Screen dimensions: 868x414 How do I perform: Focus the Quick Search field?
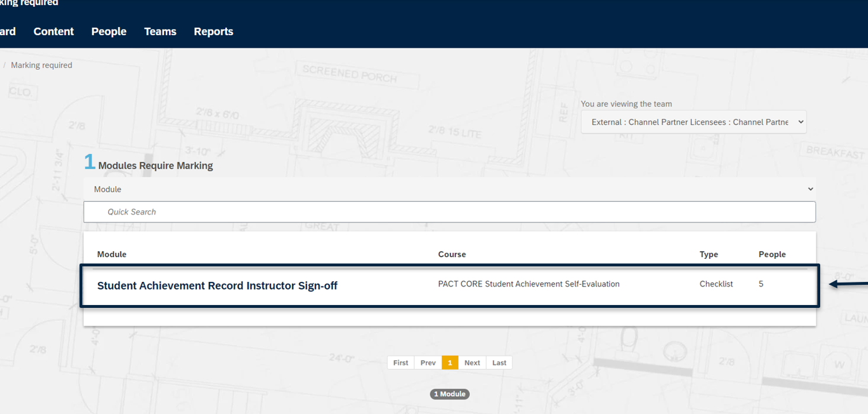449,212
